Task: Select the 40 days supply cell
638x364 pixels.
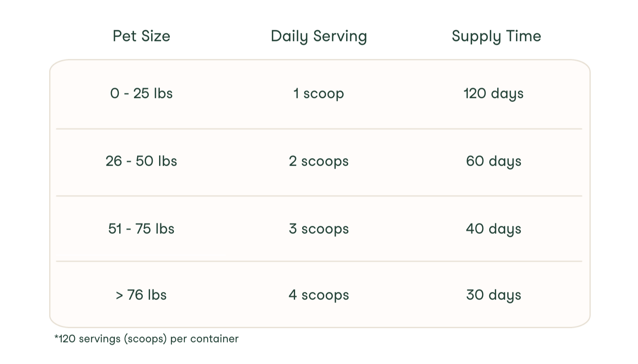Action: click(493, 229)
